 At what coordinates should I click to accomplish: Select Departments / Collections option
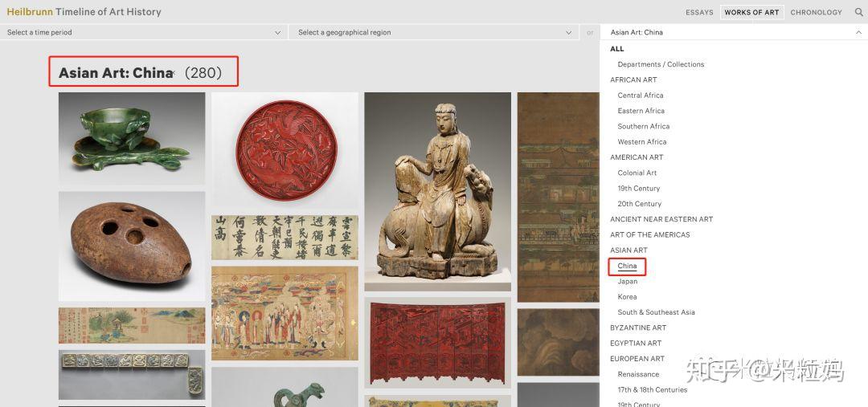661,64
